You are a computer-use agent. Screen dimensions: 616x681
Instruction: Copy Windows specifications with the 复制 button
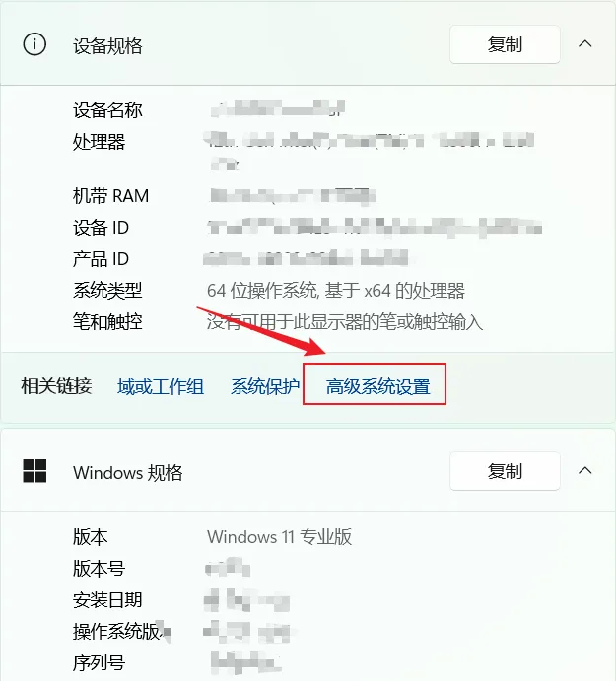pos(505,471)
